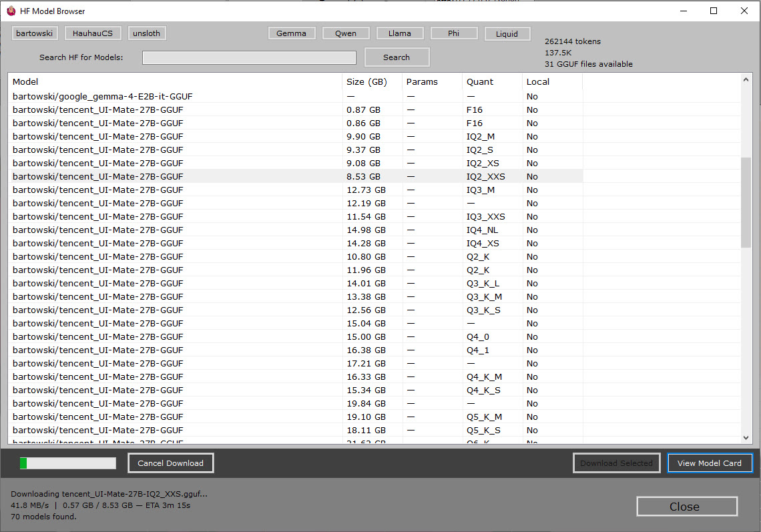Screen dimensions: 761x532
Task: Select the google_gemma-4-E2B-it-GGUF row
Action: 296,96
